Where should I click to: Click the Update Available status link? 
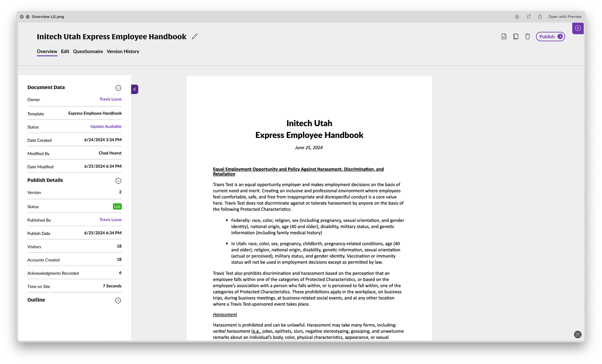click(106, 127)
